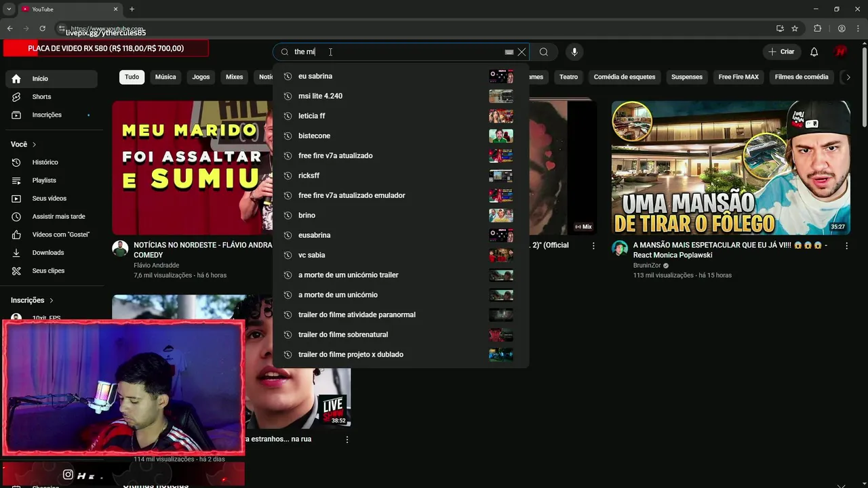The image size is (868, 488).
Task: Choose suggestion "trailer do filme sobrenatural"
Action: (400, 335)
